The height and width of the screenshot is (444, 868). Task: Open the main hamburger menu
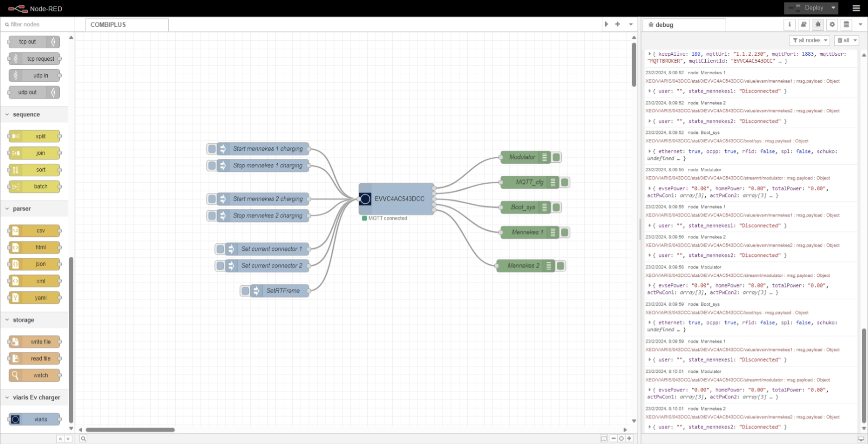pyautogui.click(x=856, y=8)
